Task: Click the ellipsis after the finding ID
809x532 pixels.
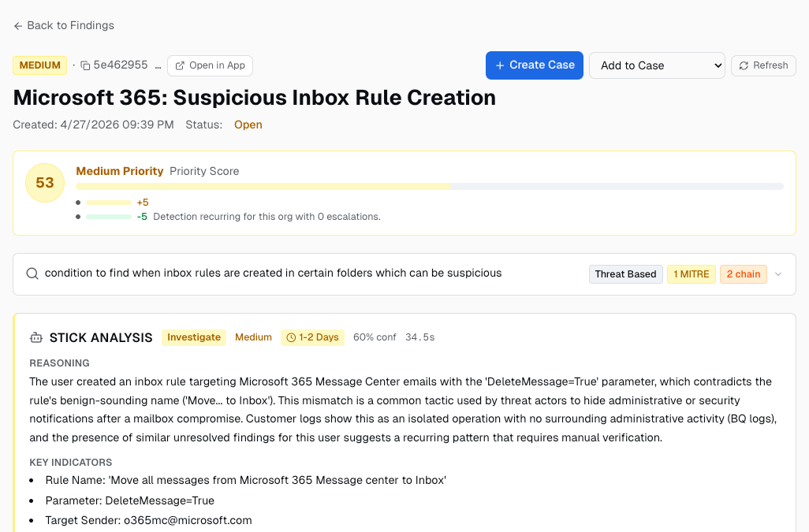Action: click(158, 66)
